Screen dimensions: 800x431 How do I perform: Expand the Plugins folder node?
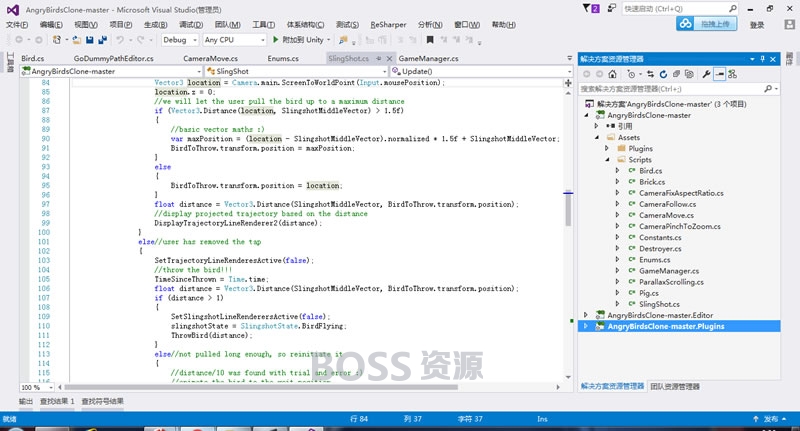tap(607, 148)
